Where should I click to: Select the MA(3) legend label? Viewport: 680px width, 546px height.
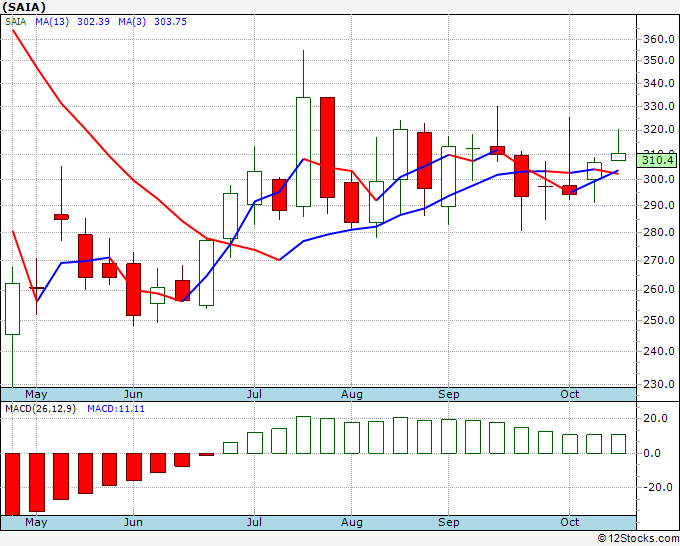click(x=132, y=22)
